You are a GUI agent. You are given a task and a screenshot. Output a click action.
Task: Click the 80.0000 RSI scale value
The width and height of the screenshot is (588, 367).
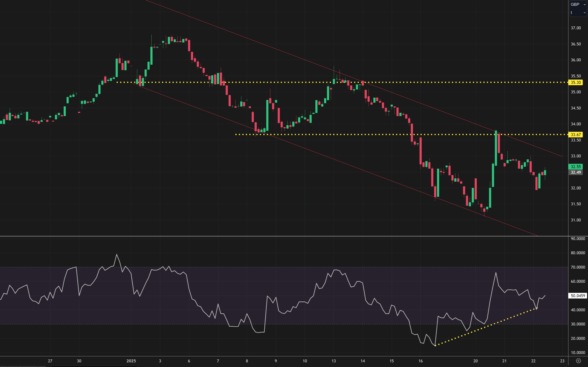coord(578,253)
